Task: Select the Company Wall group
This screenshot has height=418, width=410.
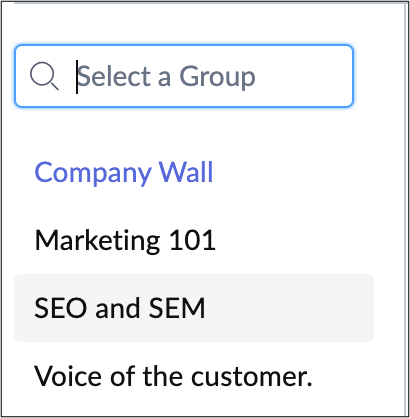Action: (194, 172)
